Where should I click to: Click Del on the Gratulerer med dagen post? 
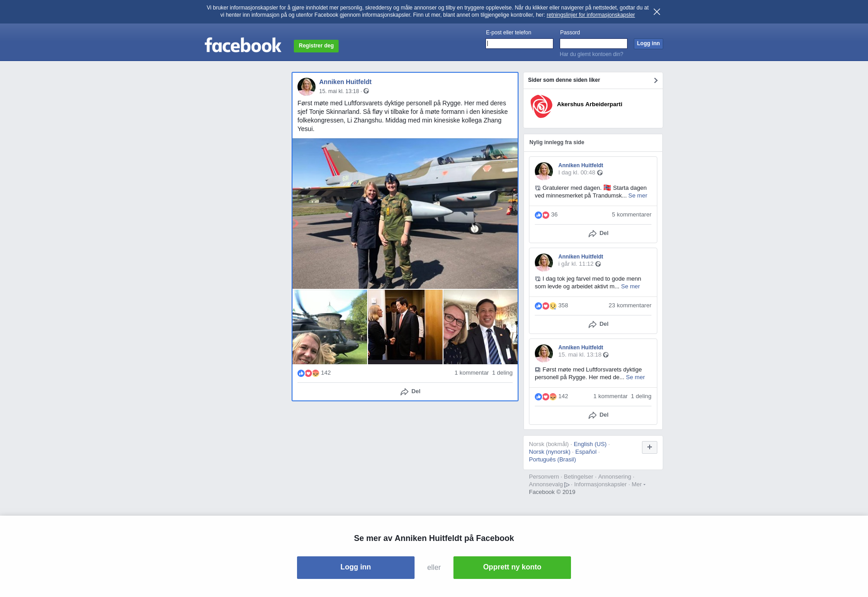599,233
